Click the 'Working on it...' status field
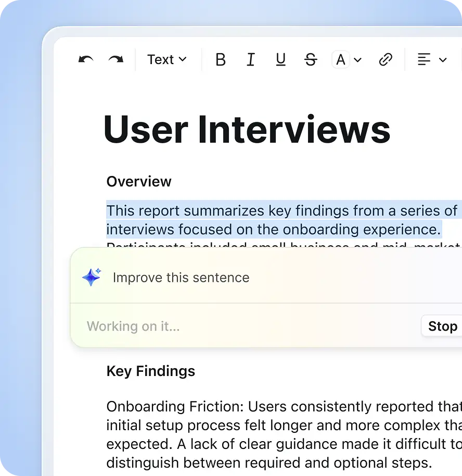Viewport: 462px width, 476px height. pos(133,327)
